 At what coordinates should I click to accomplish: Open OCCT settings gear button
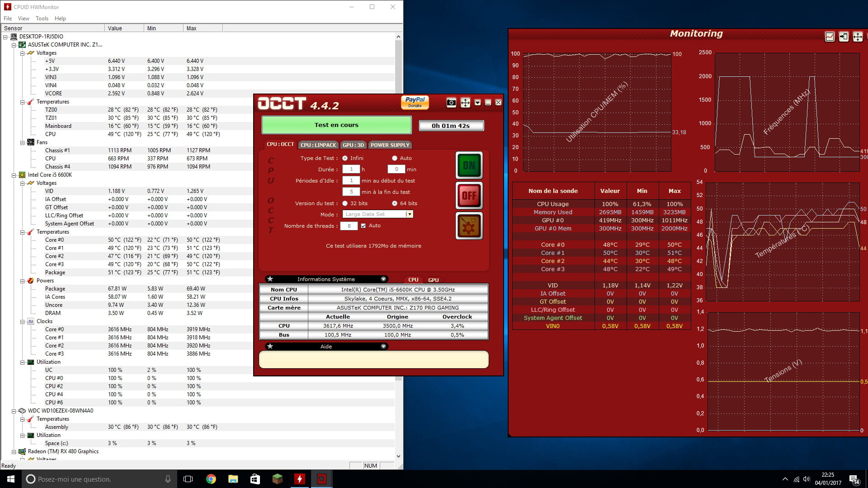coord(469,226)
